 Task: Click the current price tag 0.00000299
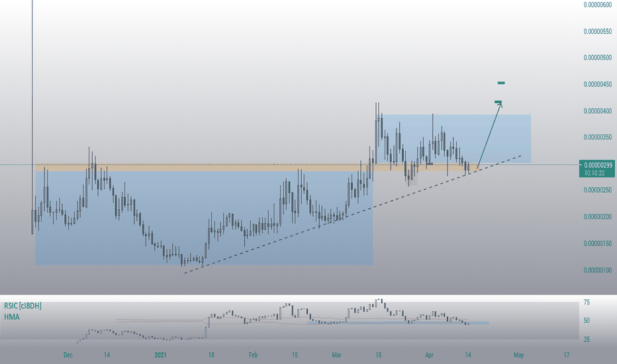click(x=598, y=165)
